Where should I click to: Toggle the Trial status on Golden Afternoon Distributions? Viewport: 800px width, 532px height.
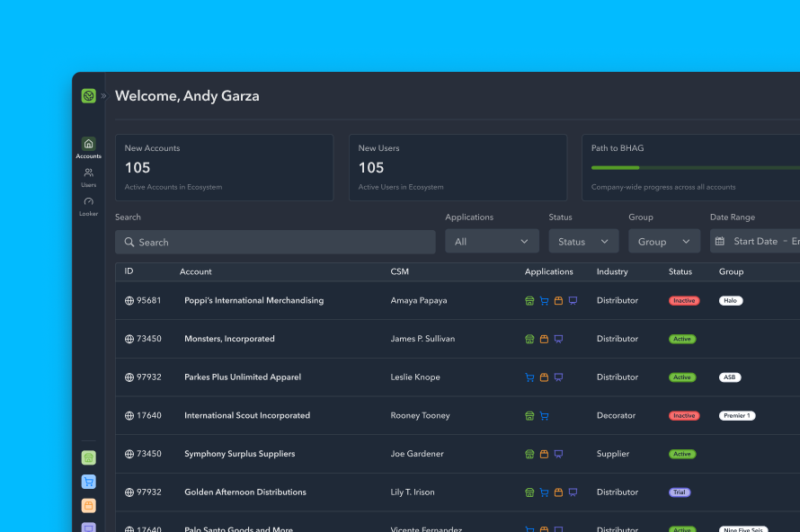(679, 492)
